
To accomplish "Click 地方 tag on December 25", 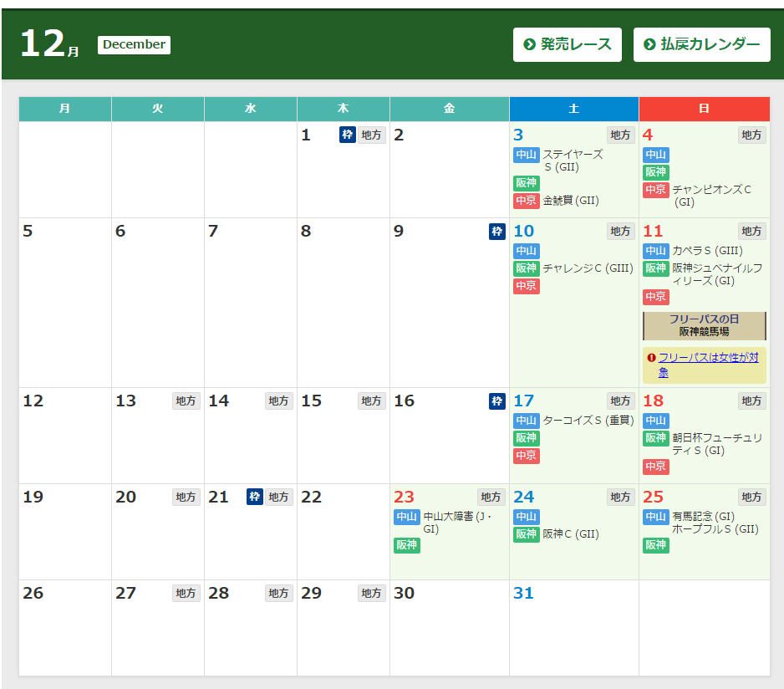I will point(751,498).
